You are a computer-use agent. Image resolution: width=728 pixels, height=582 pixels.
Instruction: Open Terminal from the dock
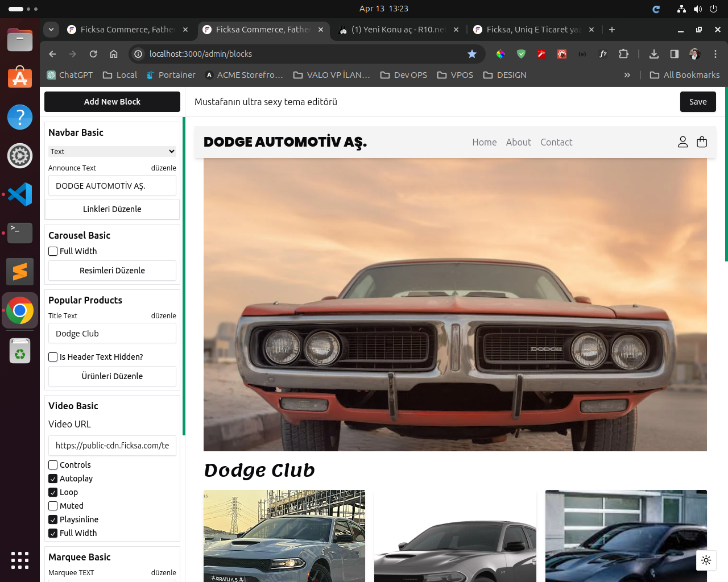click(x=20, y=233)
